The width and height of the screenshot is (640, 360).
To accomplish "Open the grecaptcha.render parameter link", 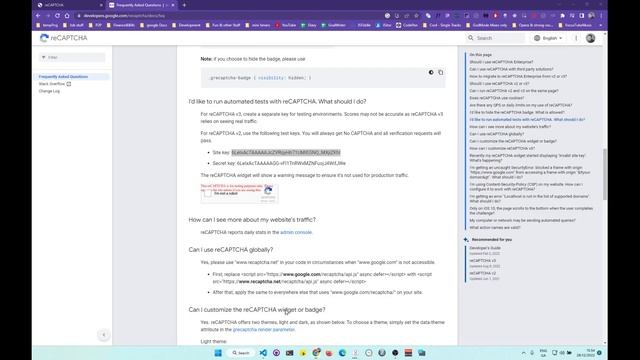I will [264, 329].
